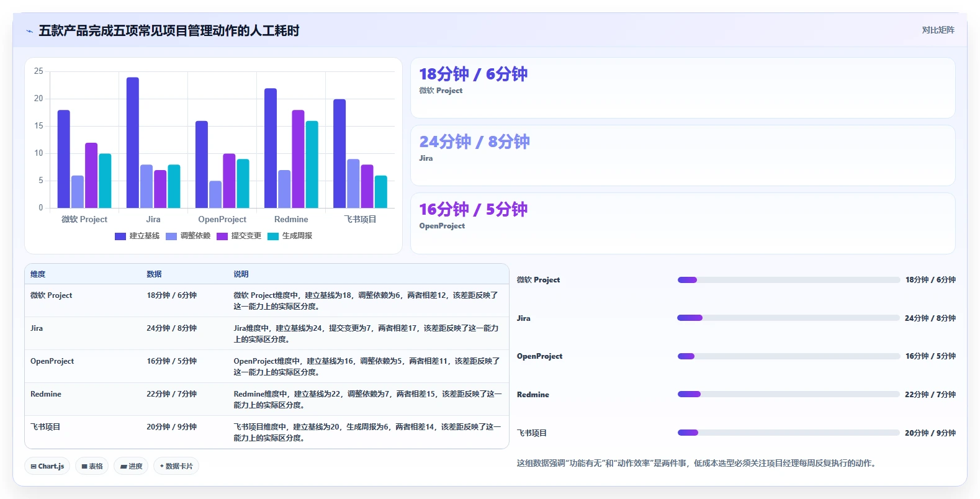This screenshot has height=499, width=980.
Task: Click the 说明 column header
Action: click(x=241, y=274)
